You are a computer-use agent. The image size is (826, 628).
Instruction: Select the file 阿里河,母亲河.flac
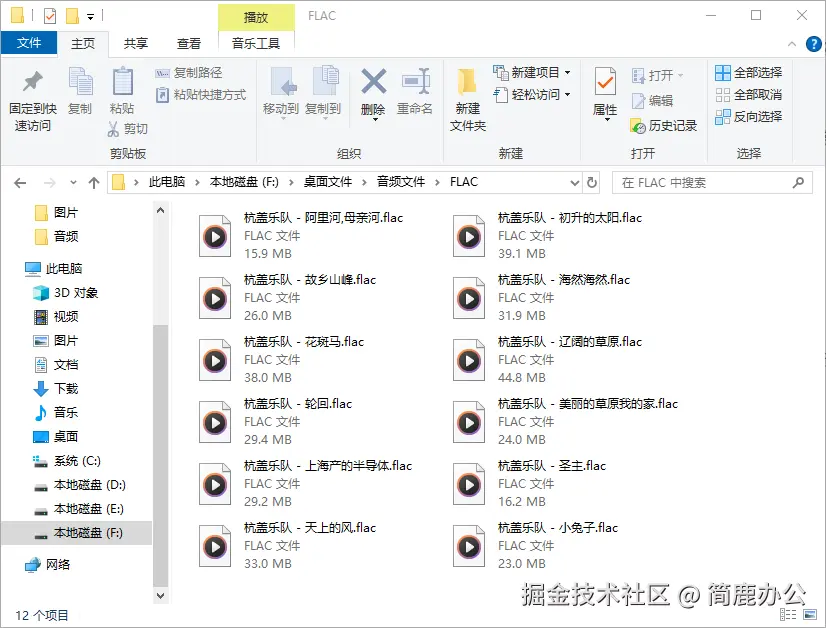pyautogui.click(x=301, y=235)
